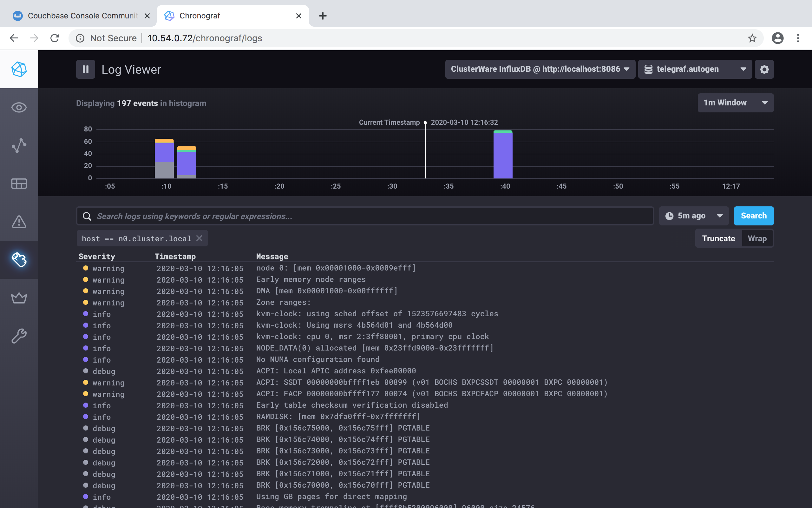Viewport: 812px width, 508px height.
Task: Click the browser address bar URL
Action: pyautogui.click(x=205, y=38)
